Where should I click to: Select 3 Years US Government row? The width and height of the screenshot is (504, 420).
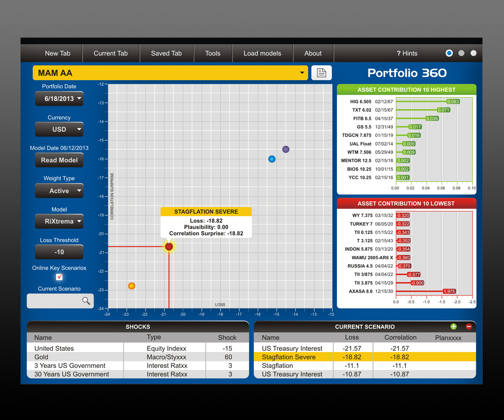[138, 365]
